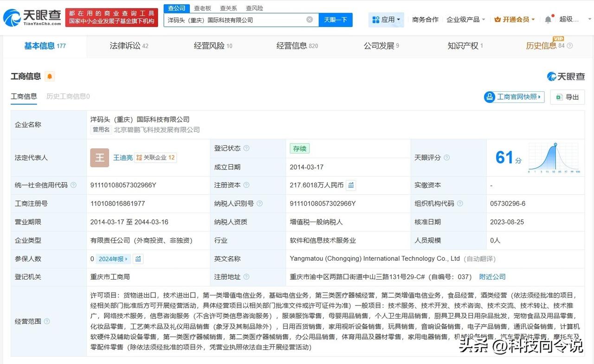
Task: Open the 经营风险 tab
Action: point(213,45)
